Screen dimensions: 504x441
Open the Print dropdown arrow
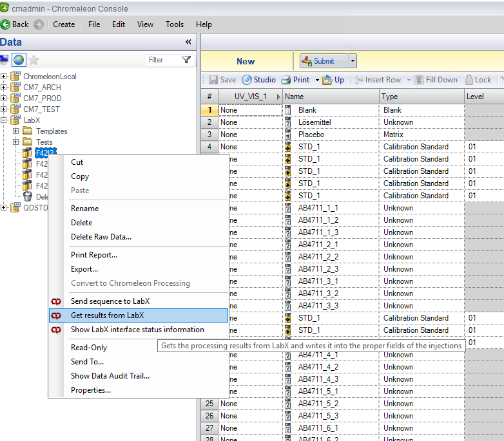[x=317, y=80]
